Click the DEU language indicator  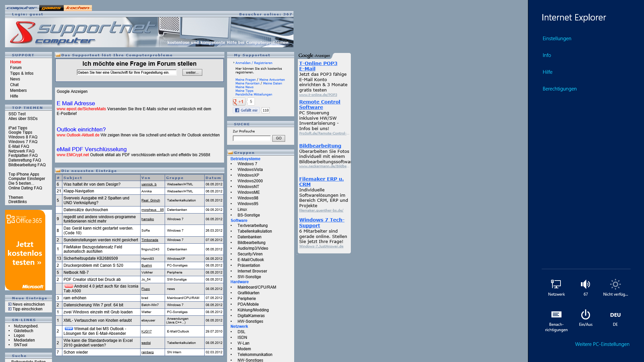click(x=615, y=315)
